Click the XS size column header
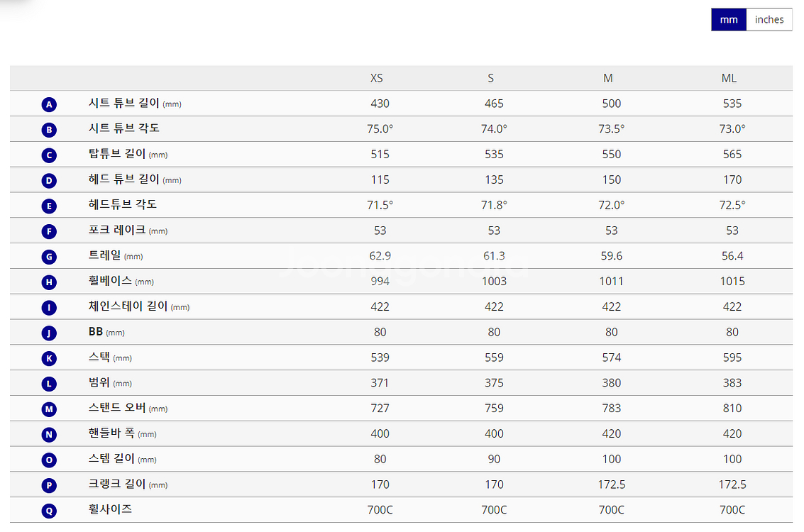 (376, 78)
